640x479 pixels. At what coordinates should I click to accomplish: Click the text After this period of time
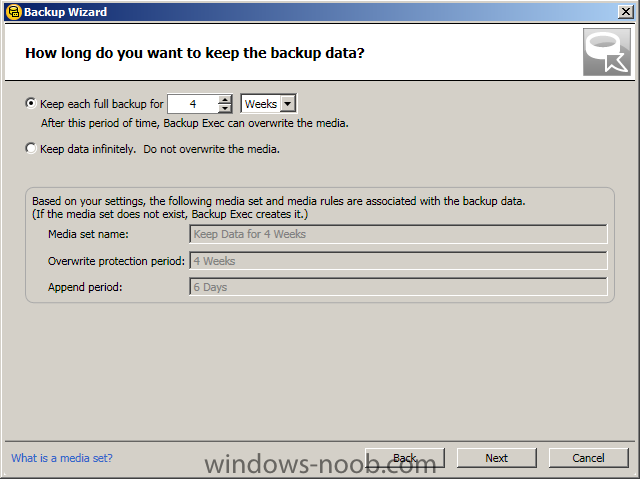click(195, 123)
